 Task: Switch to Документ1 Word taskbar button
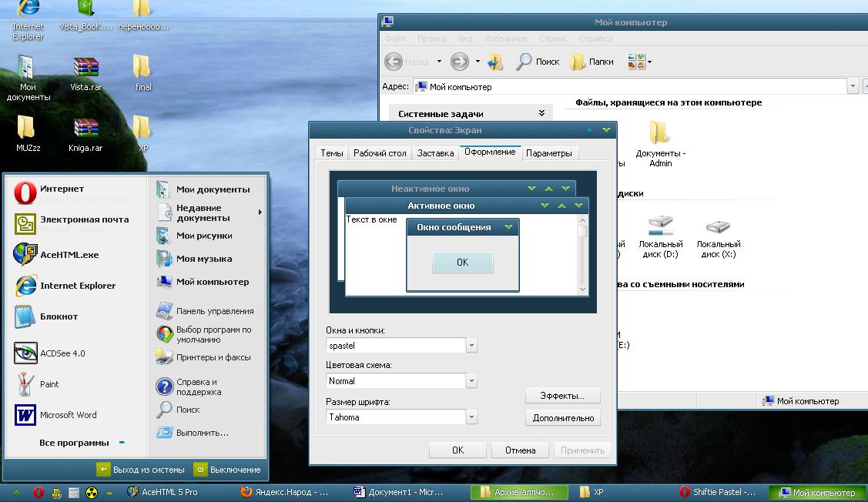point(399,492)
